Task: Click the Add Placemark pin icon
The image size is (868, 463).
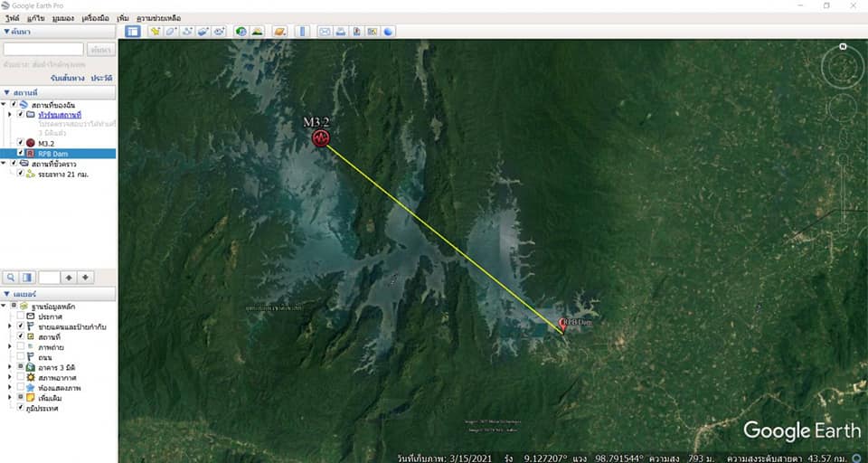Action: coord(156,32)
